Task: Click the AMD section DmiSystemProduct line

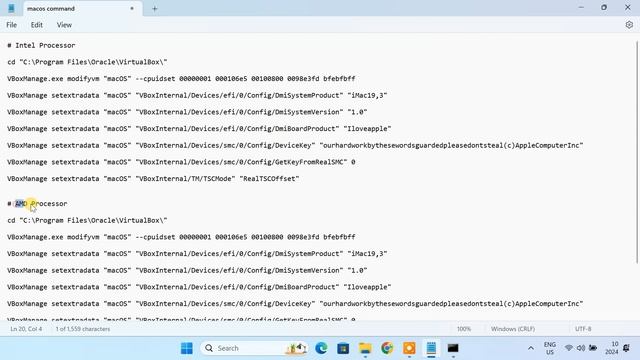Action: (197, 254)
